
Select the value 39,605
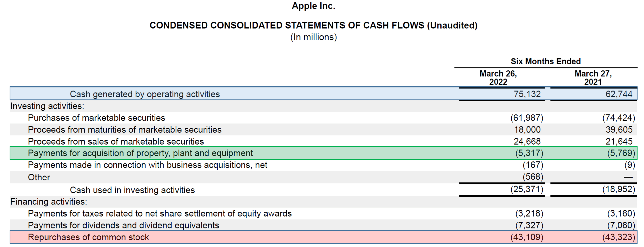[x=619, y=130]
